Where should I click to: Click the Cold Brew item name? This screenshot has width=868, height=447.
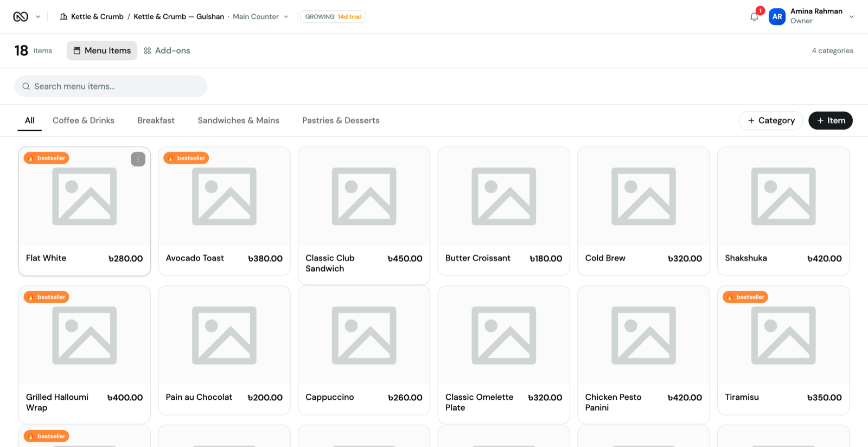(x=605, y=258)
